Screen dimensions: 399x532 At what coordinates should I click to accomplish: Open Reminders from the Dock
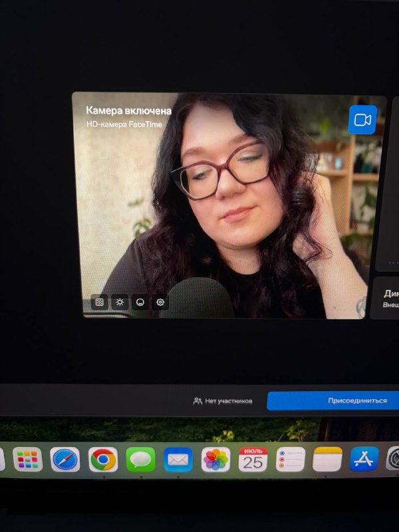tap(291, 460)
